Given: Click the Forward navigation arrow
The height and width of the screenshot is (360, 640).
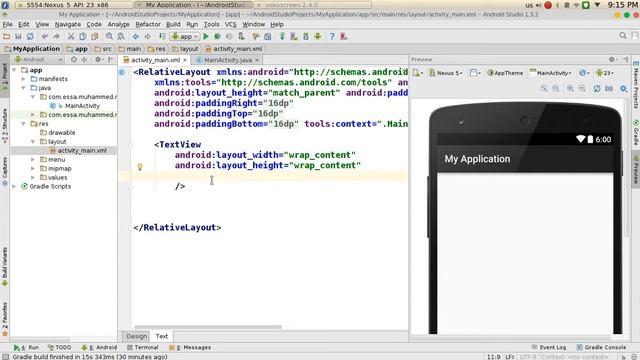Looking at the screenshot, I should (147, 36).
